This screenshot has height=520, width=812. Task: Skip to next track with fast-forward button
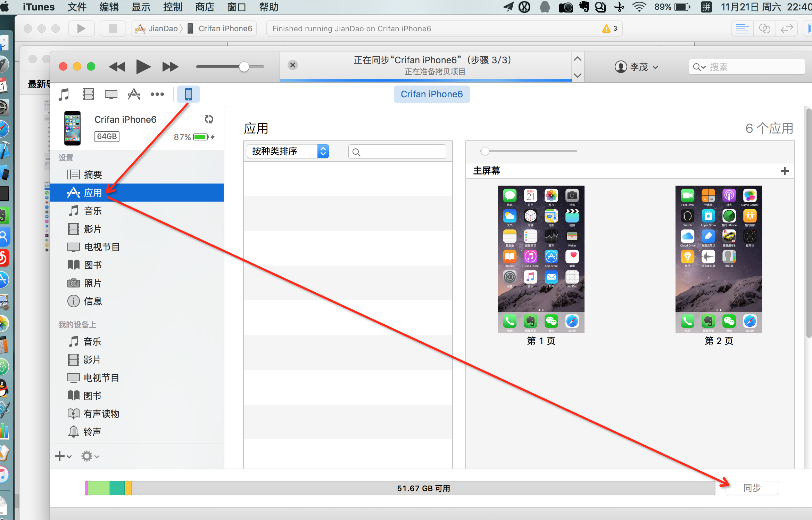170,67
